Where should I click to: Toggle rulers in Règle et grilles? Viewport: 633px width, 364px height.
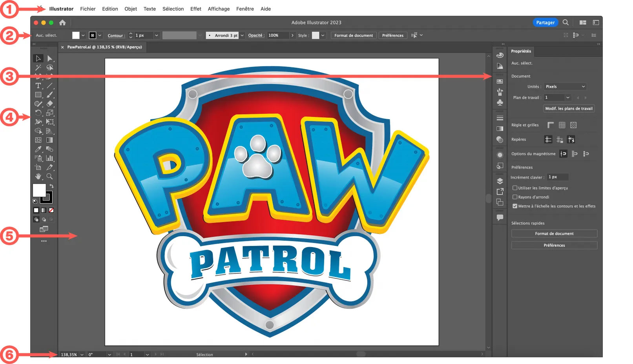[x=551, y=125]
